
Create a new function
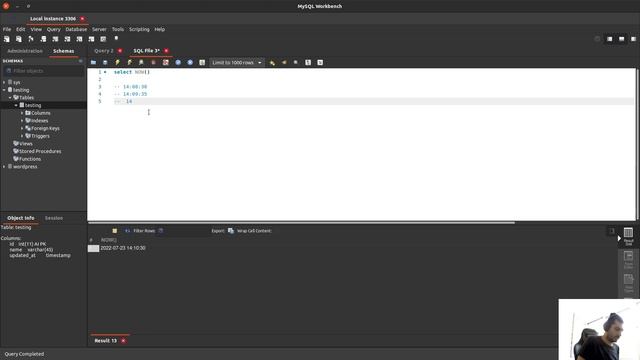(x=91, y=39)
